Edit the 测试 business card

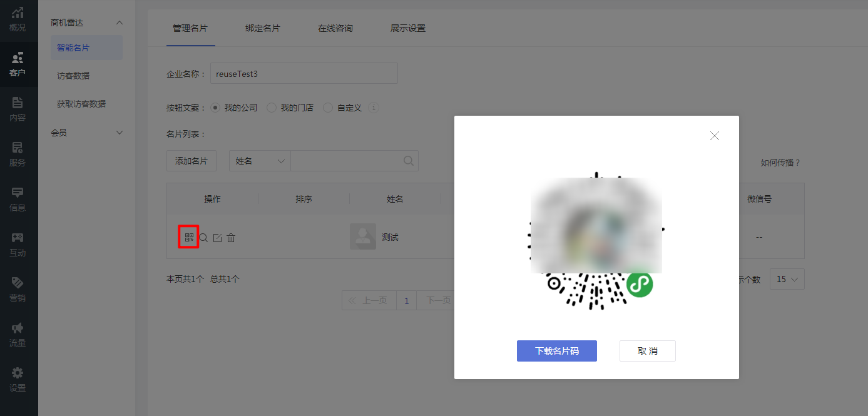217,238
